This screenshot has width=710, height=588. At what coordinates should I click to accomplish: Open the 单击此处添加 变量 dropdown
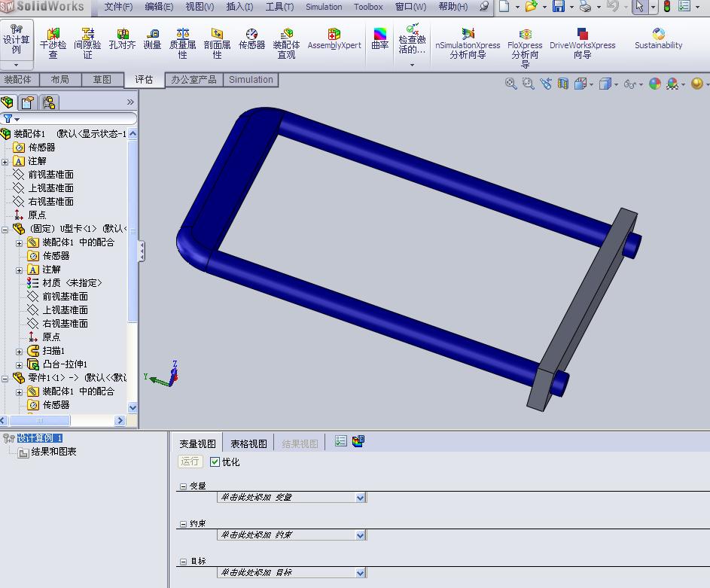361,498
